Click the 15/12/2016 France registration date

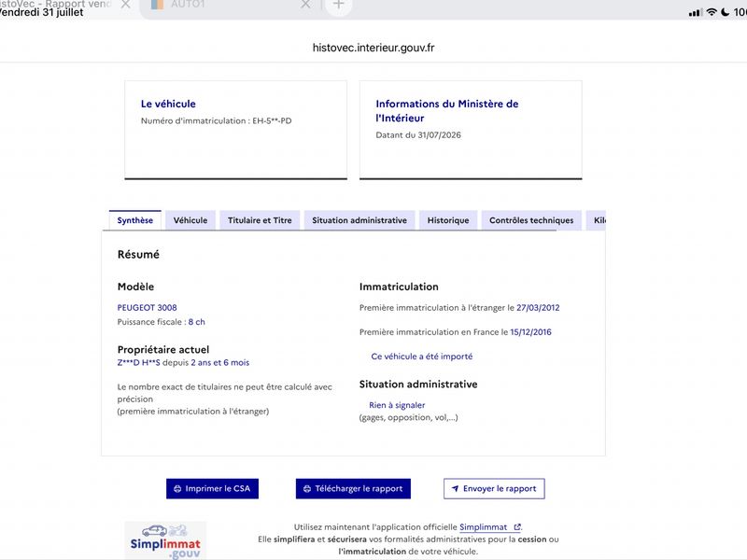tap(530, 332)
